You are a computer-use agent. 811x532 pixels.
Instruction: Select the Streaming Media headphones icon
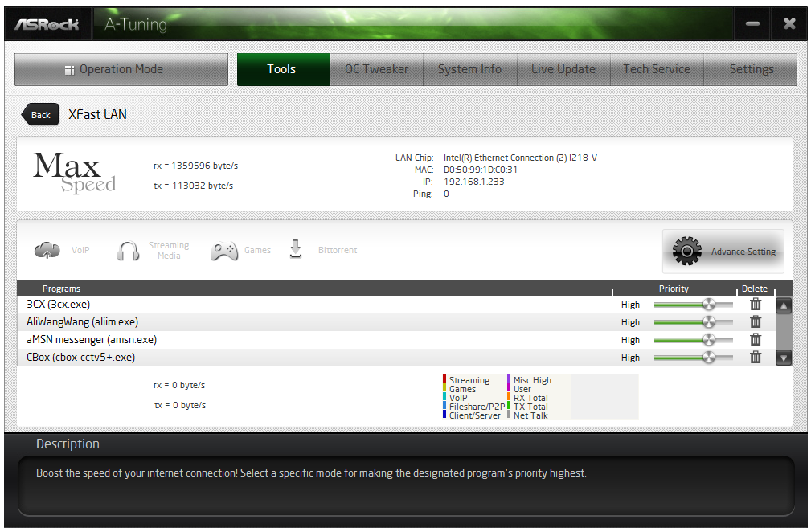(128, 251)
